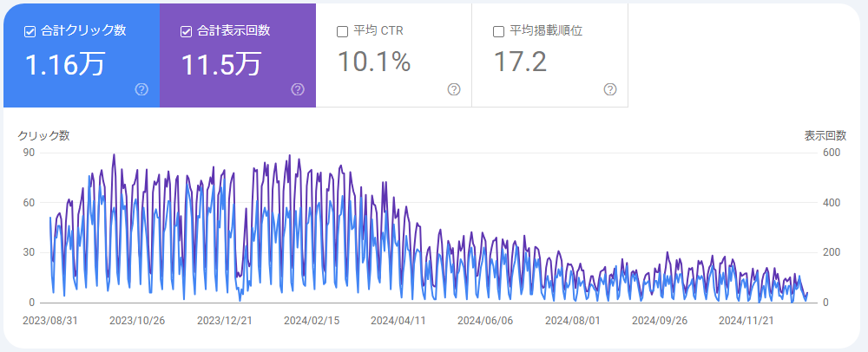Select the 1.16万 total clicks value
Image resolution: width=868 pixels, height=352 pixels.
click(65, 64)
